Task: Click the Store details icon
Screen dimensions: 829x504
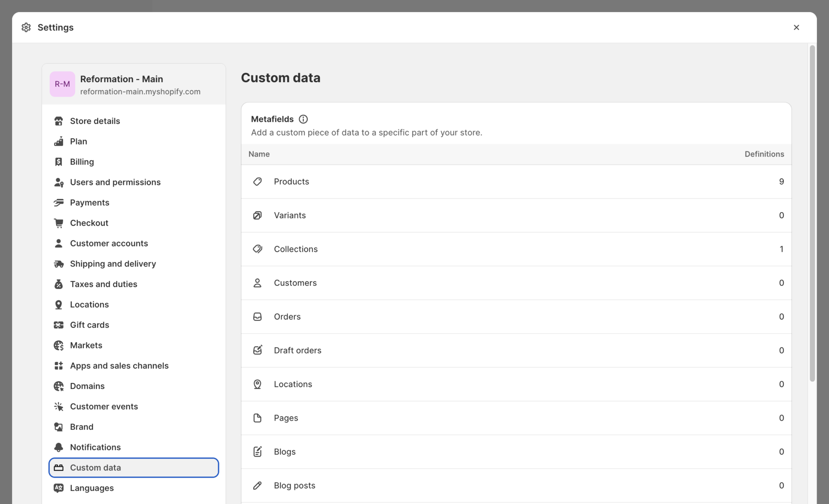Action: [59, 121]
